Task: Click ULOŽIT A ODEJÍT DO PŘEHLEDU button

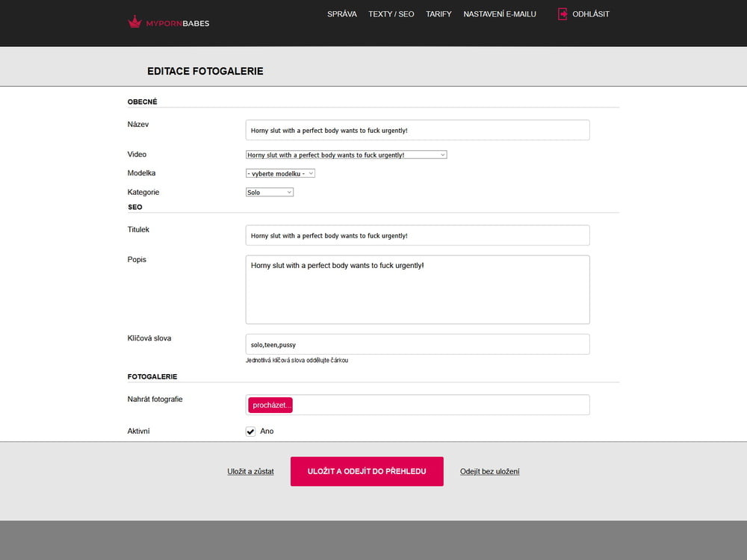Action: click(367, 470)
